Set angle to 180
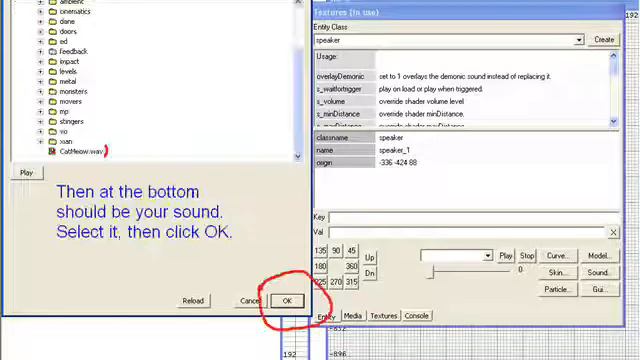Viewport: 640px width, 360px height. click(x=320, y=267)
